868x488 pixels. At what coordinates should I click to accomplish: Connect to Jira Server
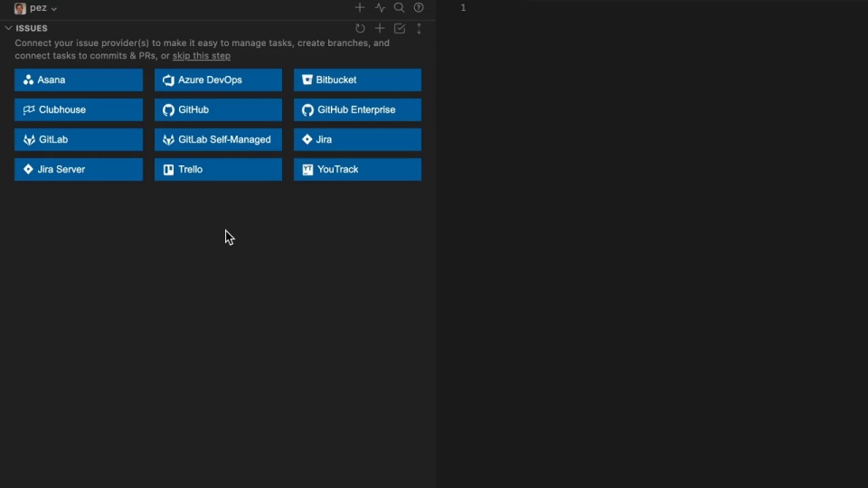79,169
